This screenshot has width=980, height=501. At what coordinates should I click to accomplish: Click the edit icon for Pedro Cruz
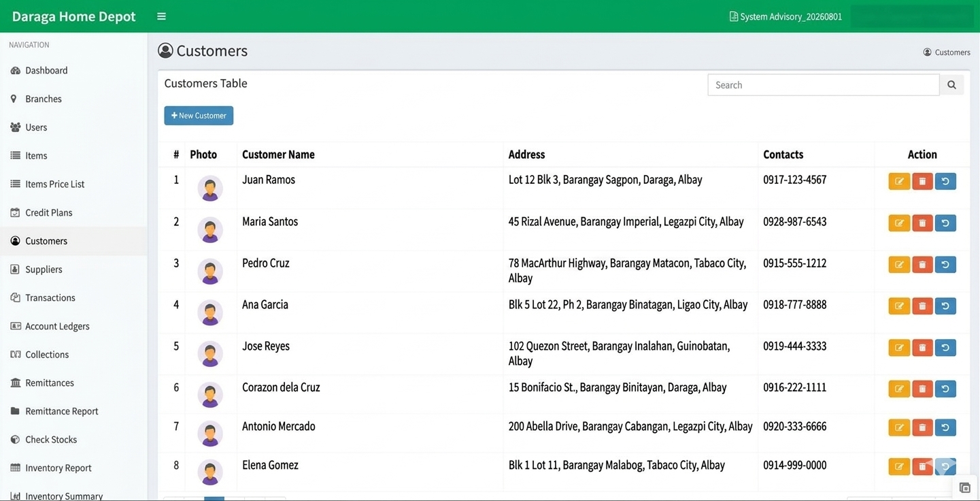click(899, 264)
